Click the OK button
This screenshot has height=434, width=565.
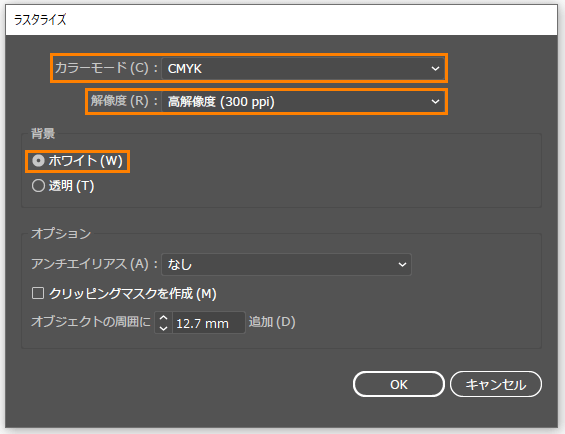(x=399, y=384)
